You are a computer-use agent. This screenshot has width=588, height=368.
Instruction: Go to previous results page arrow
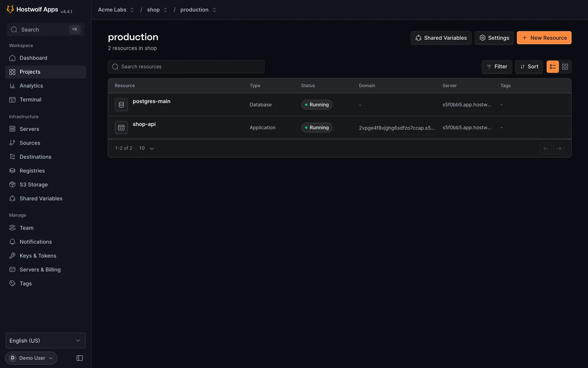point(546,148)
